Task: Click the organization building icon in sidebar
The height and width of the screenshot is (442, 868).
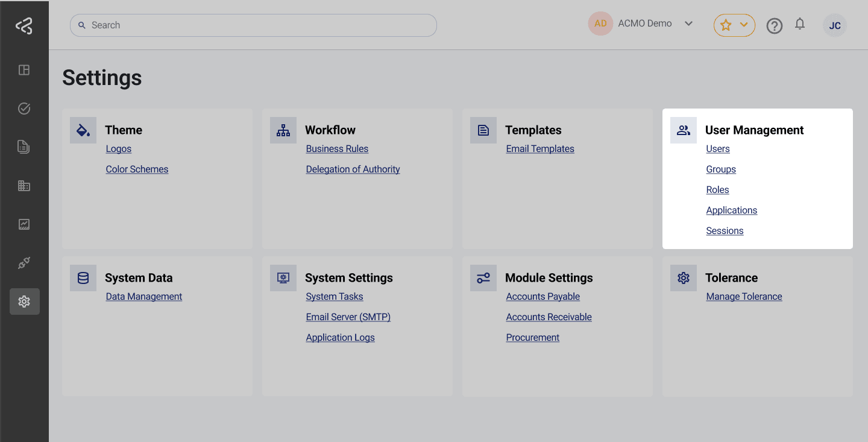Action: (x=24, y=185)
